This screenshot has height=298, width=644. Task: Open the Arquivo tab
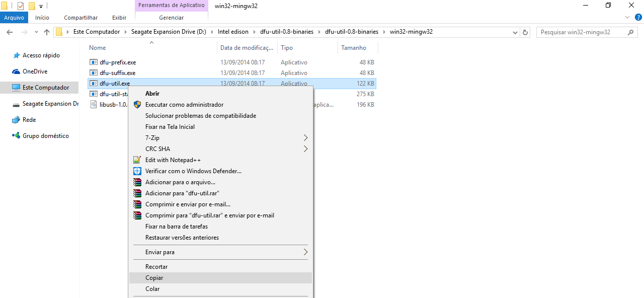(14, 18)
